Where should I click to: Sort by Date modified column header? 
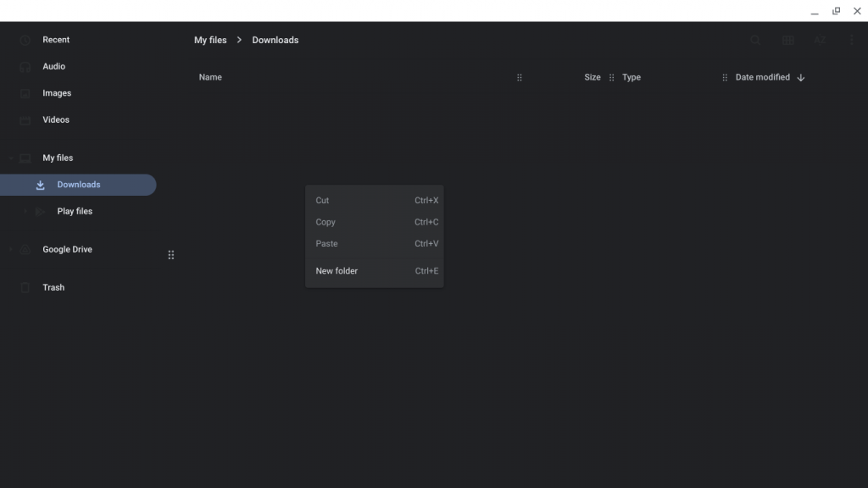762,77
